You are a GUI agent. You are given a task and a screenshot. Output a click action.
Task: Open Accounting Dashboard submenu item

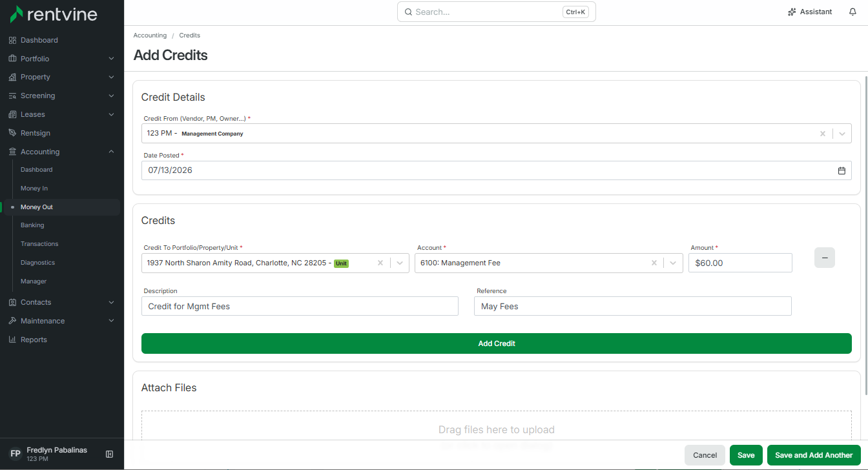[37, 170]
